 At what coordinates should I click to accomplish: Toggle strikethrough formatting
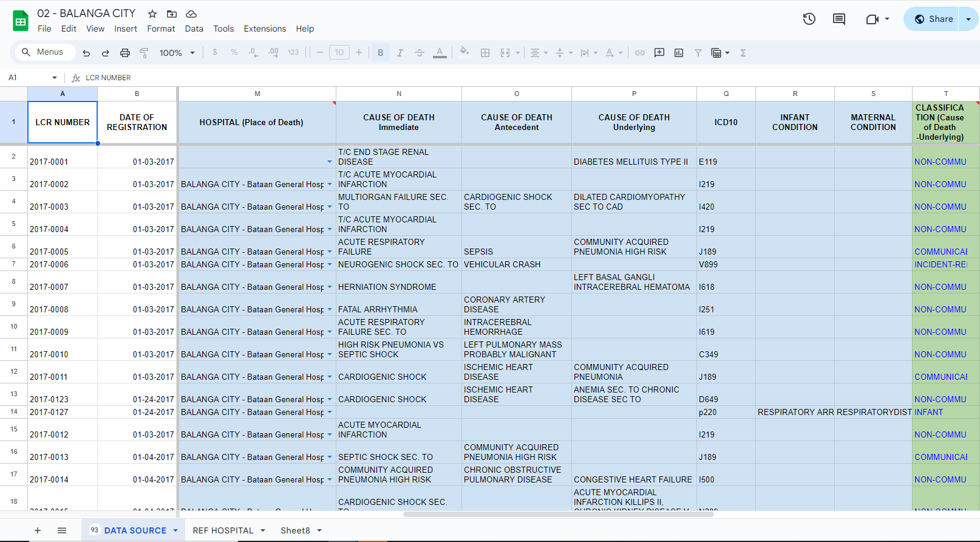pos(420,53)
